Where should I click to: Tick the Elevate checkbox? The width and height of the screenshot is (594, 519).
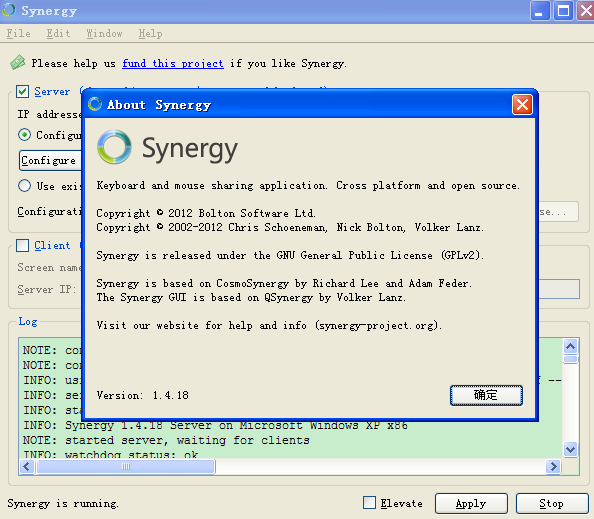(x=369, y=503)
